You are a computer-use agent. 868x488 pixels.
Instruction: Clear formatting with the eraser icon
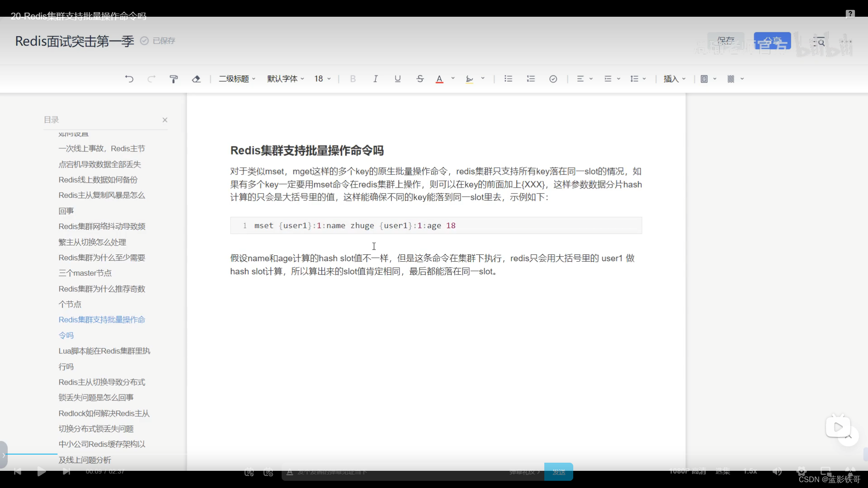(196, 79)
